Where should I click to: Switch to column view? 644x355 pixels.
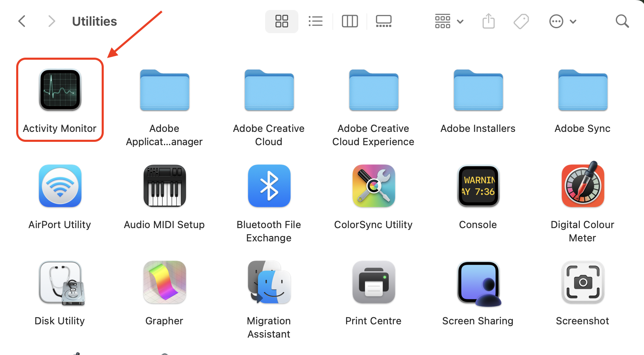pos(350,21)
